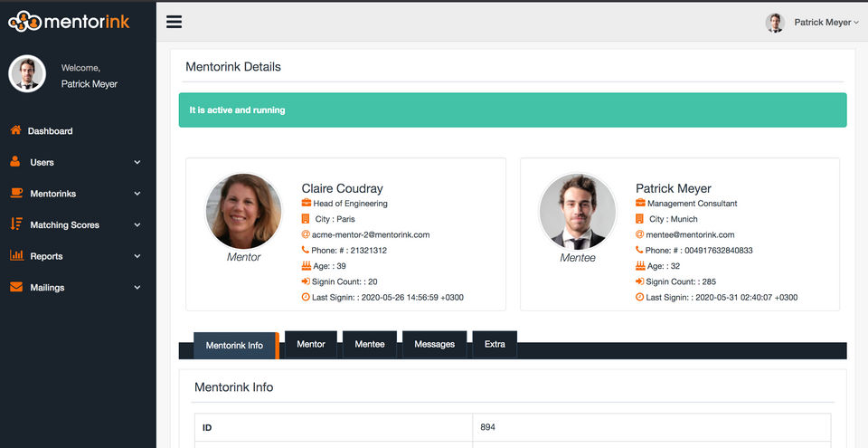The image size is (868, 448).
Task: Switch to the Mentor tab
Action: (310, 344)
